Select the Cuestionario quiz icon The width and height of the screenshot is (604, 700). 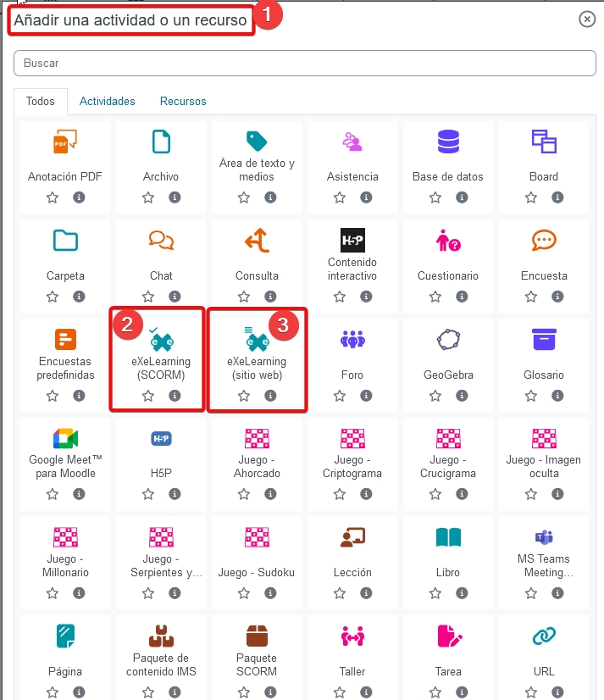click(448, 241)
